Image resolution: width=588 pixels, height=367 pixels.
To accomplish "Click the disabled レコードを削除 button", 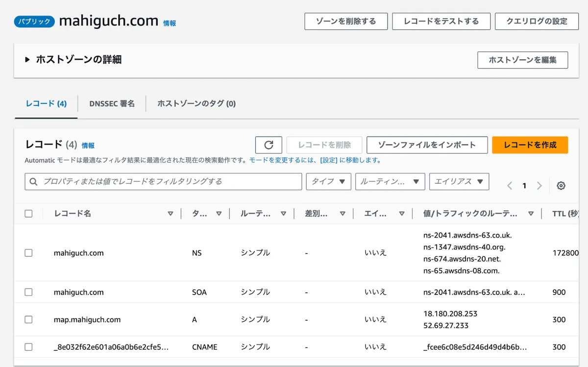I will click(324, 145).
